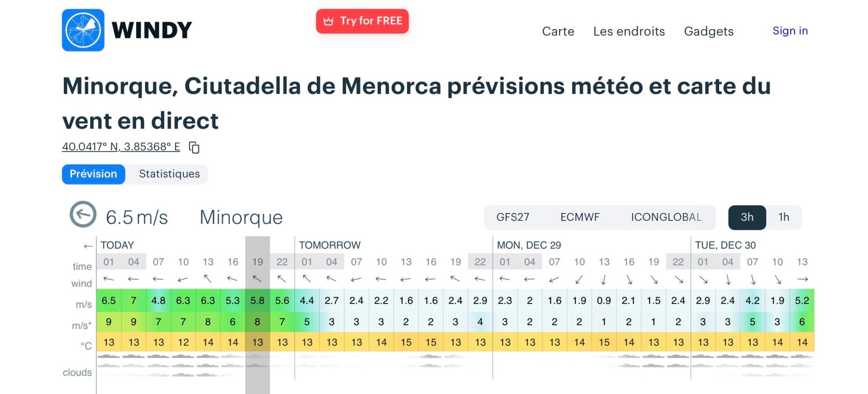This screenshot has width=868, height=394.
Task: Click the small left arrow above time label
Action: click(88, 246)
